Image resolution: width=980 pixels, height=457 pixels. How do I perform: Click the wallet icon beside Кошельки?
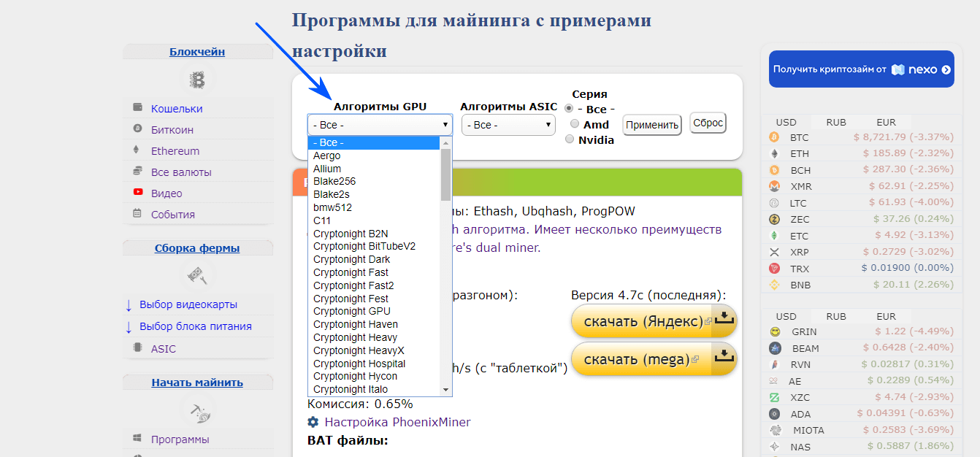137,107
